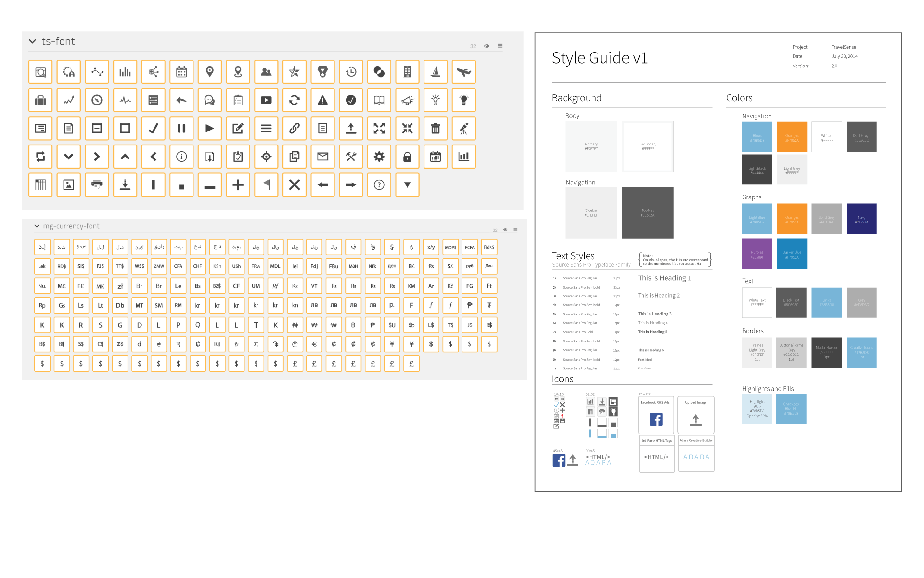Click the solid caret-down glyph in ts-font
The image size is (924, 578).
407,185
